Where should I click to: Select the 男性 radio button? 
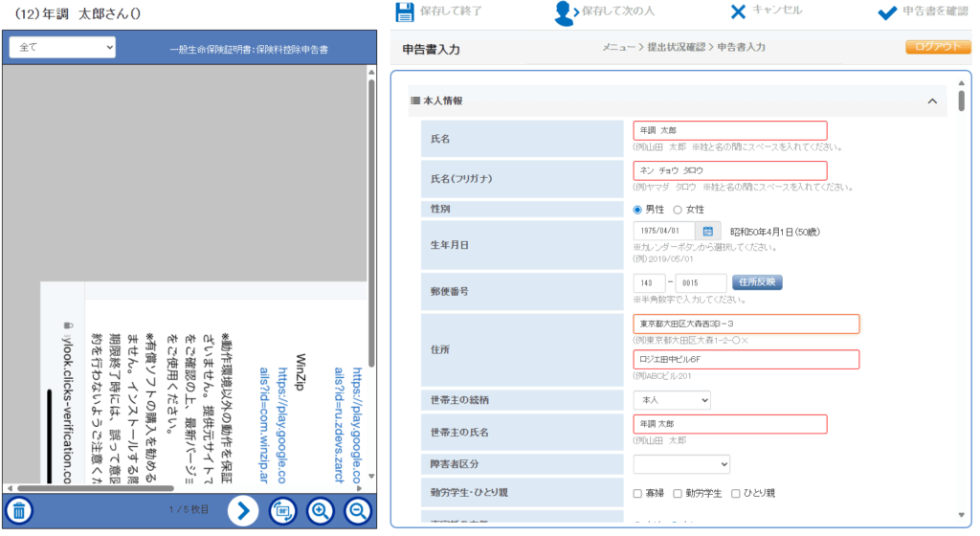click(638, 209)
